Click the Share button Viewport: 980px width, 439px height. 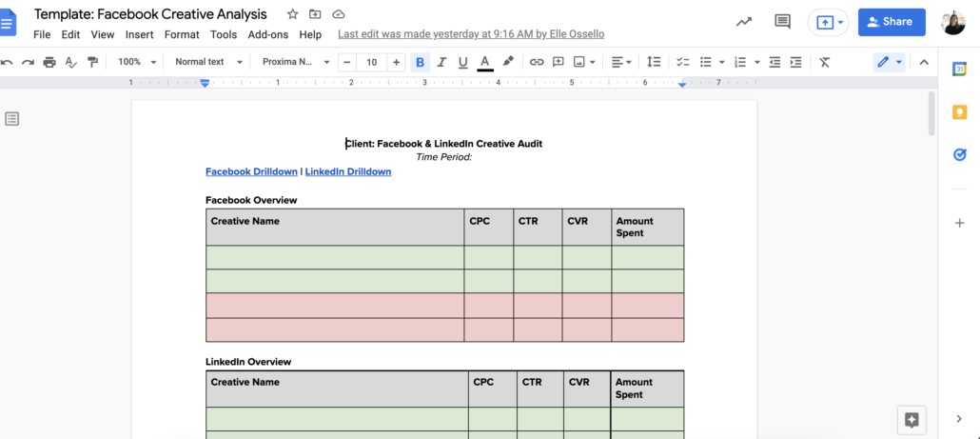(x=892, y=22)
